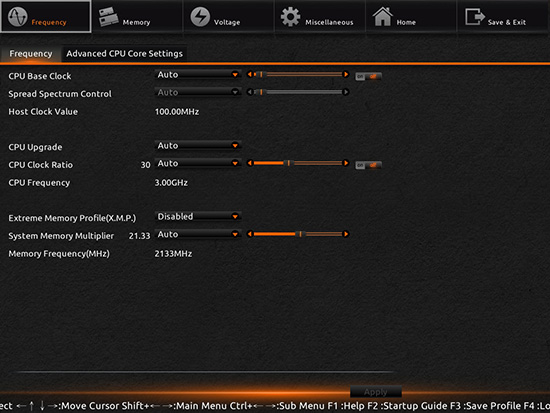550x413 pixels.
Task: Click the Memory modules icon
Action: [x=108, y=16]
